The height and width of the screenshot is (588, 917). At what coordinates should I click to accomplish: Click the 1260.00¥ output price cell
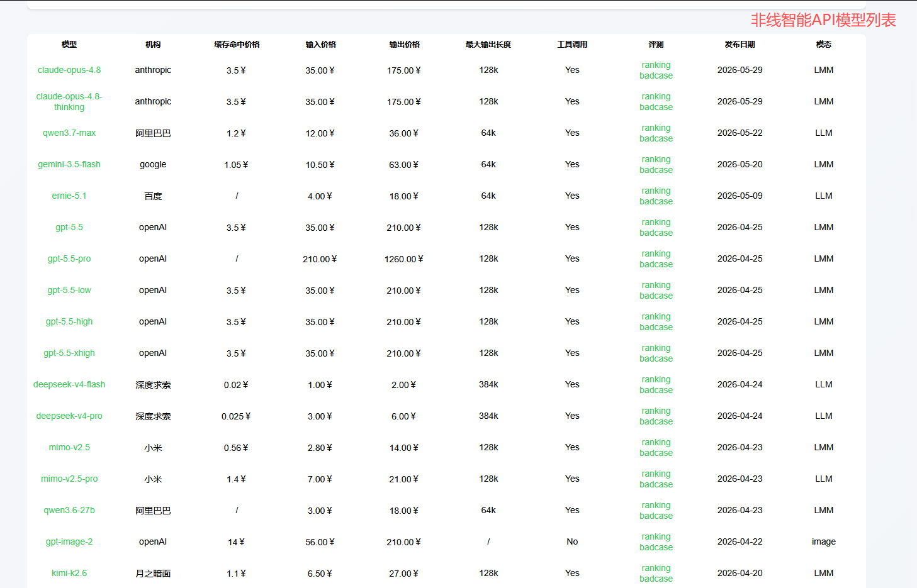pyautogui.click(x=404, y=259)
